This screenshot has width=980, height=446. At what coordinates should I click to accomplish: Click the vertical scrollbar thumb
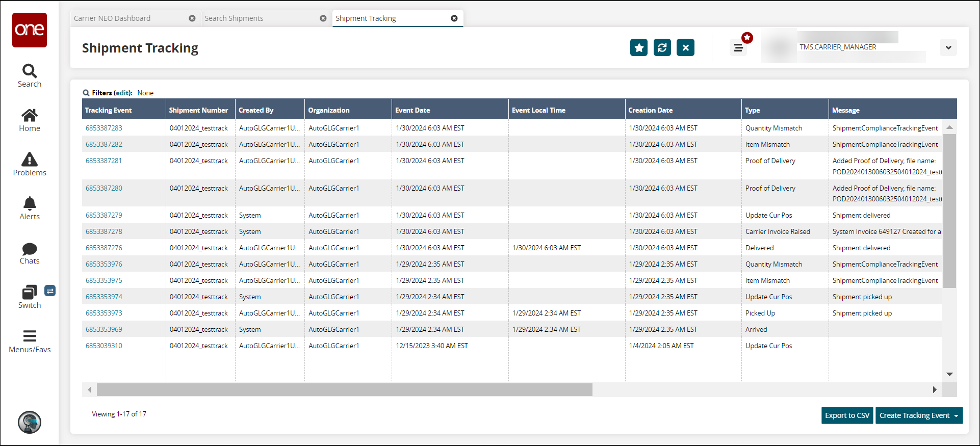tap(949, 211)
